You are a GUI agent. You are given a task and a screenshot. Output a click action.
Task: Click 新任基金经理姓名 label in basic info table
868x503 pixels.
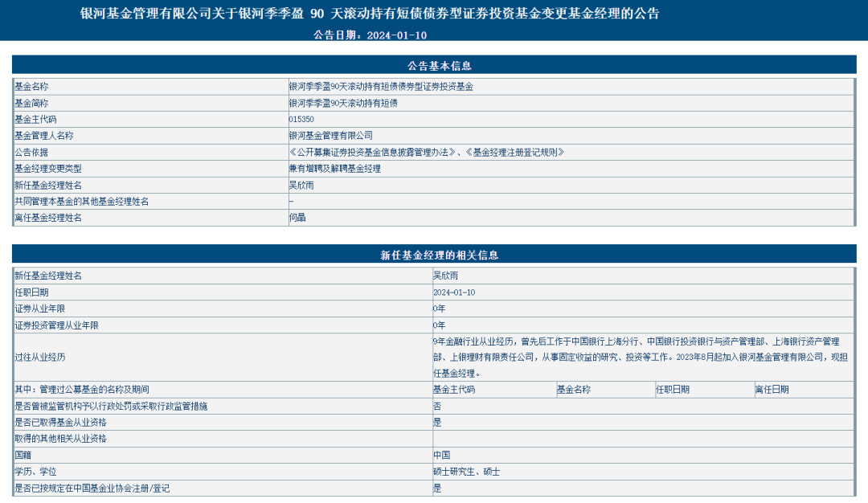(x=48, y=186)
